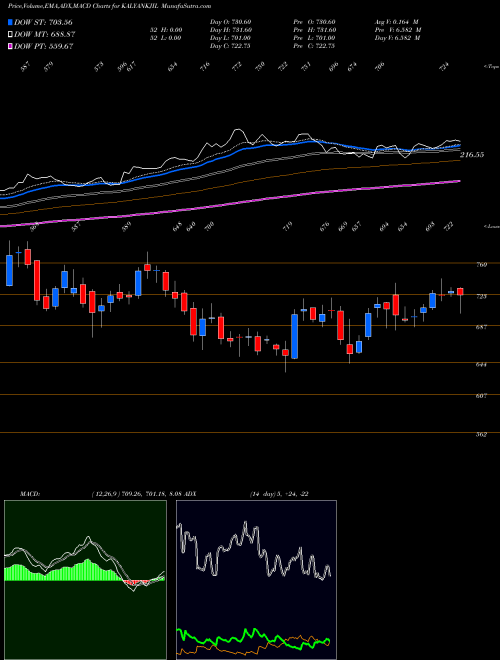Click the last red candlestick on the right
This screenshot has height=660, width=500.
pyautogui.click(x=460, y=292)
